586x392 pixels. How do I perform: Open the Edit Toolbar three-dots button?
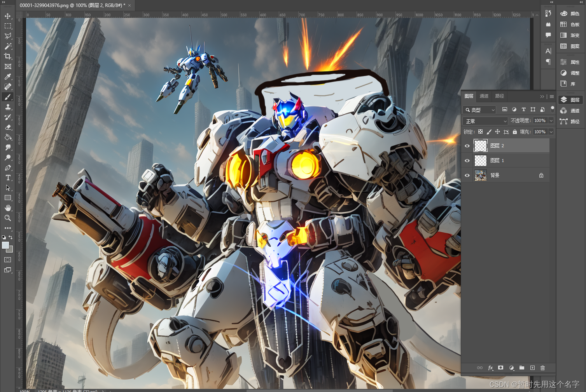coord(8,228)
